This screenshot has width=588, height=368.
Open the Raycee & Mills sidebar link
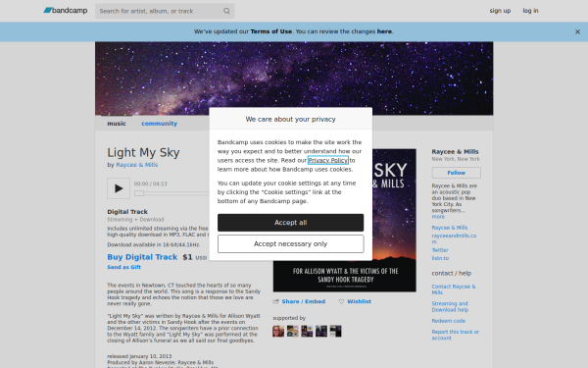pos(450,228)
